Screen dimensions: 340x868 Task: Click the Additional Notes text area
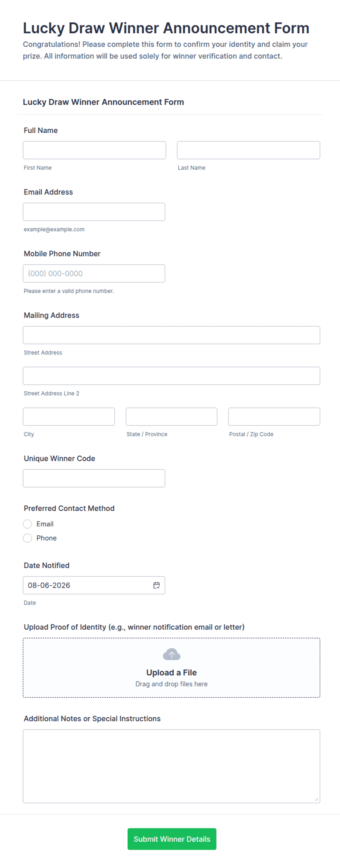click(x=171, y=766)
